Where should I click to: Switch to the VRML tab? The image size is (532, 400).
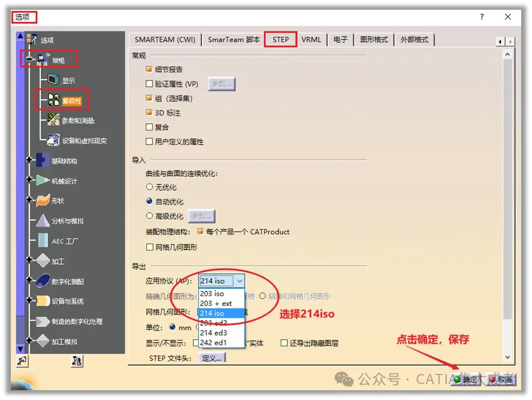click(x=311, y=40)
